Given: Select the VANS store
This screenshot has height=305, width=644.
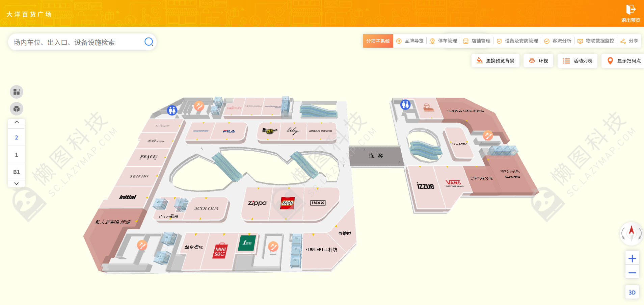Looking at the screenshot, I should [454, 183].
